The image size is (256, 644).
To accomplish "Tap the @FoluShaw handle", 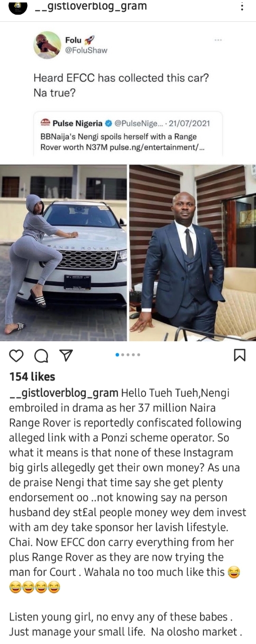I will [x=86, y=50].
